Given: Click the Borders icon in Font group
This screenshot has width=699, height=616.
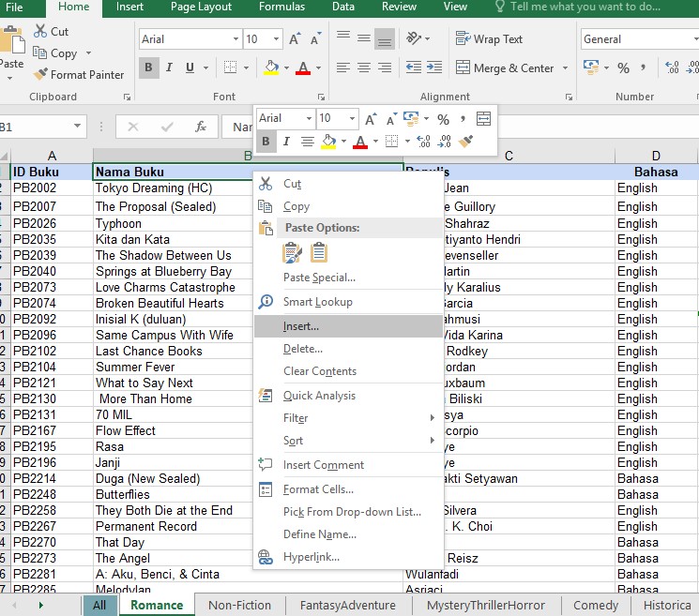Looking at the screenshot, I should (x=230, y=68).
